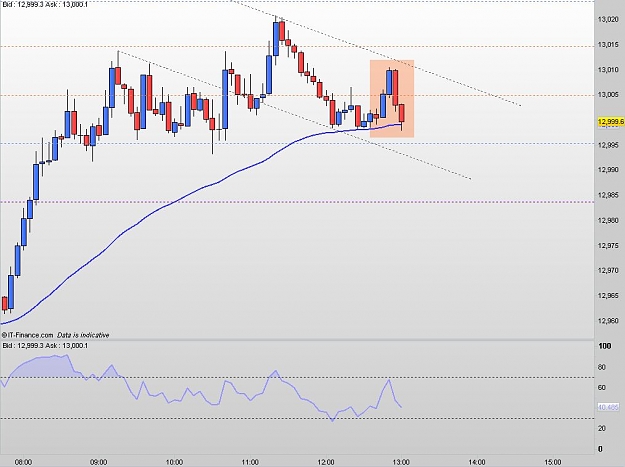The width and height of the screenshot is (625, 467).
Task: Click the 0 level on RSI scale
Action: pyautogui.click(x=601, y=449)
